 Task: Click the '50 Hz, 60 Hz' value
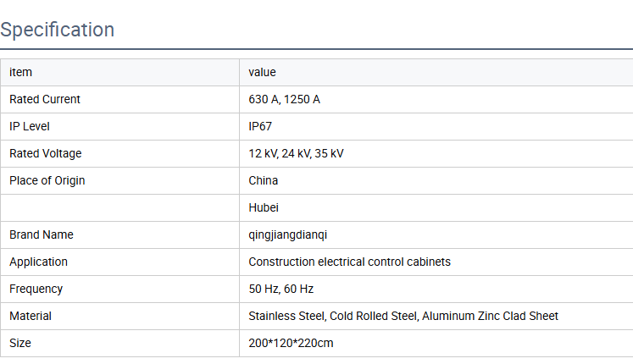click(x=281, y=289)
